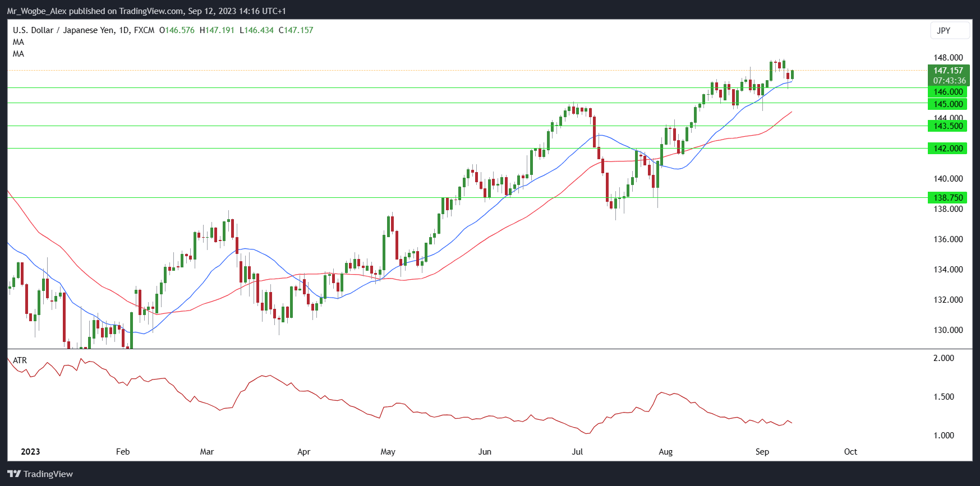980x486 pixels.
Task: Click the ATR 1.000 axis value
Action: coord(944,436)
